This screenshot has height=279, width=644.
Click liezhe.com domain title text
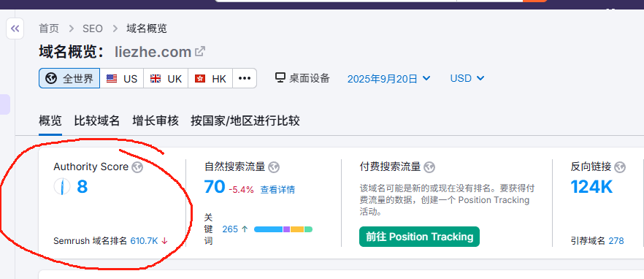click(153, 52)
